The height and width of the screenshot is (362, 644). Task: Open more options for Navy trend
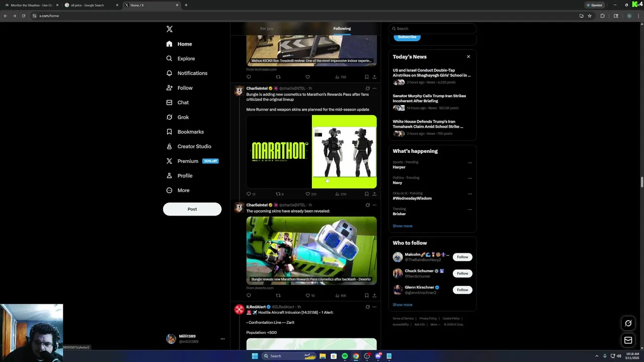point(470,178)
